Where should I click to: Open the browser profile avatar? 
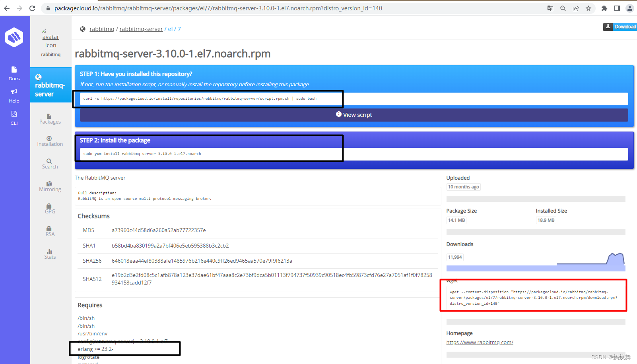[630, 8]
